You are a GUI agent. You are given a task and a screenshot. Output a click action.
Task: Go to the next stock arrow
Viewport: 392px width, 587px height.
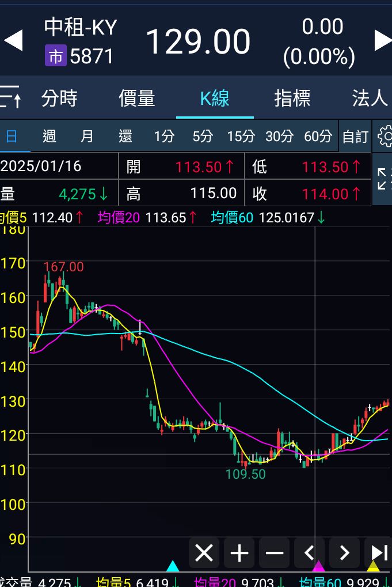pyautogui.click(x=382, y=41)
